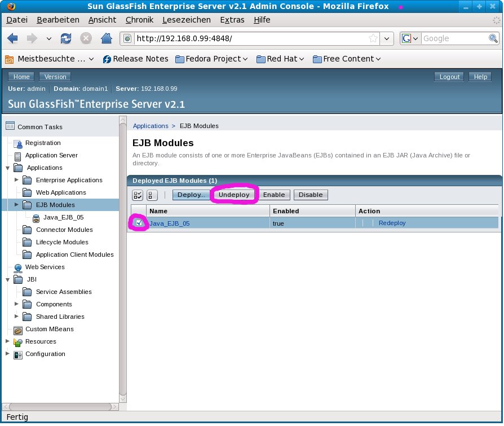Click the browser Back arrow icon
This screenshot has width=504, height=426.
click(13, 38)
